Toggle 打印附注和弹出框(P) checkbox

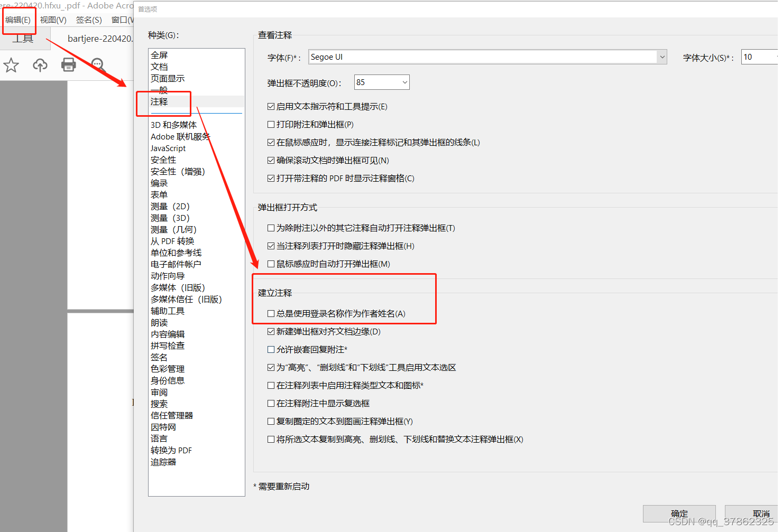tap(271, 125)
